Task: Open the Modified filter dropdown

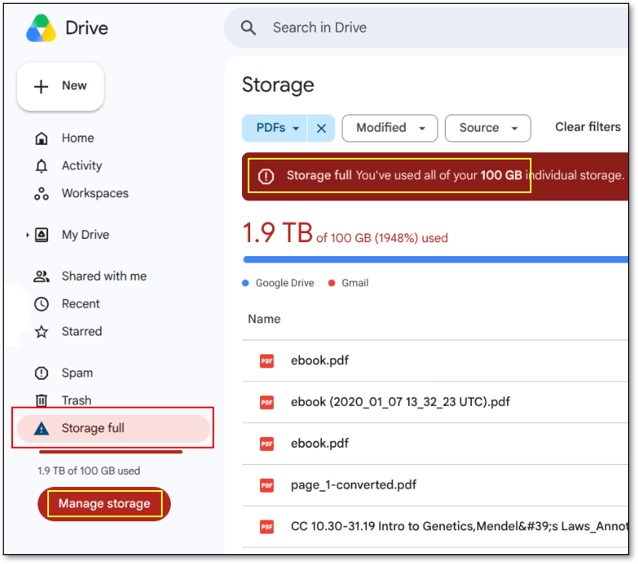Action: pos(390,128)
